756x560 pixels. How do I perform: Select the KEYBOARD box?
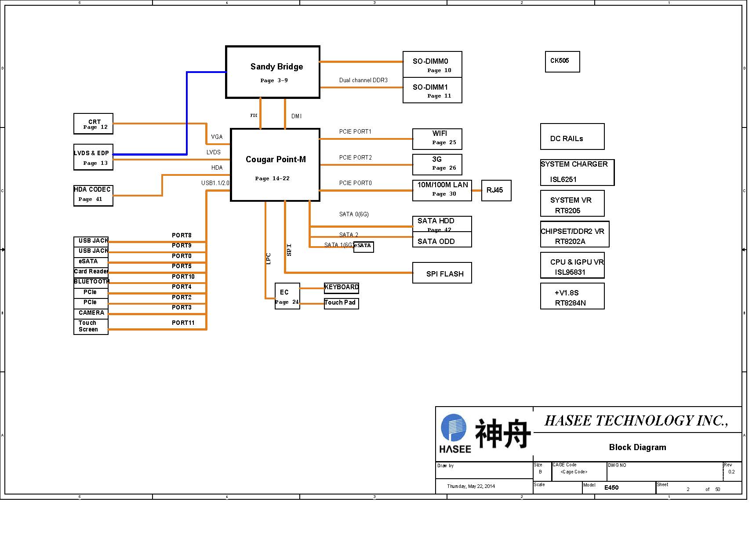point(341,287)
